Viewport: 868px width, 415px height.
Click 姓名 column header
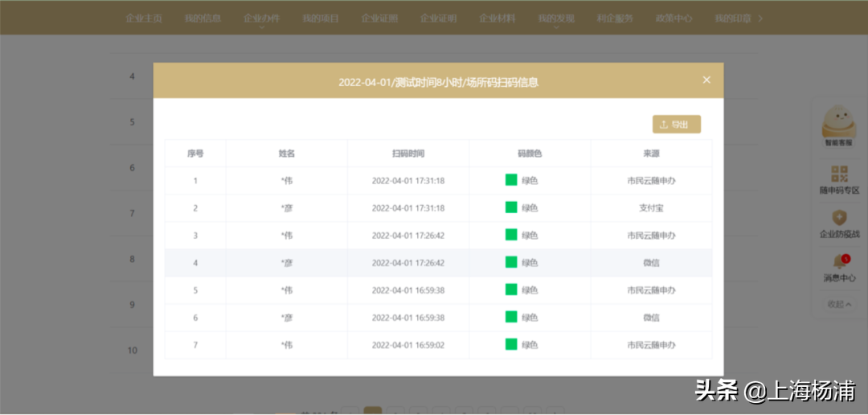287,154
